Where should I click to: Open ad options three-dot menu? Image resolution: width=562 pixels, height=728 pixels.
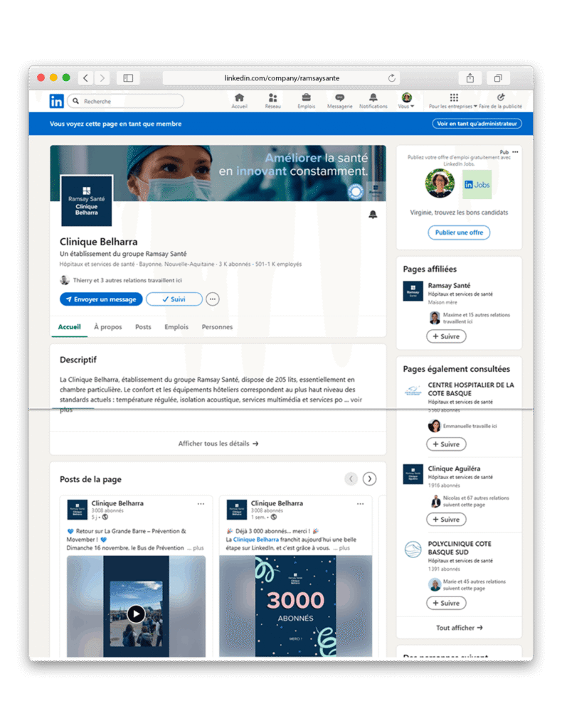coord(515,152)
